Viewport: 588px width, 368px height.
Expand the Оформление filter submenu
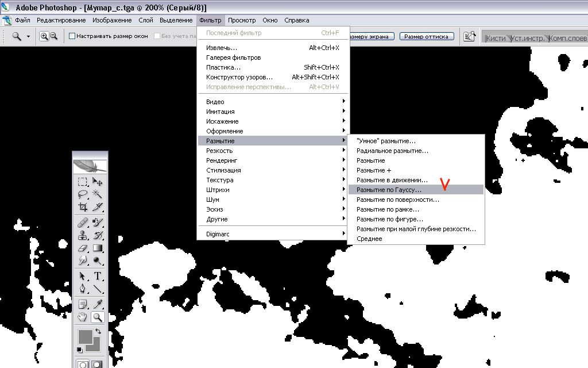(273, 131)
